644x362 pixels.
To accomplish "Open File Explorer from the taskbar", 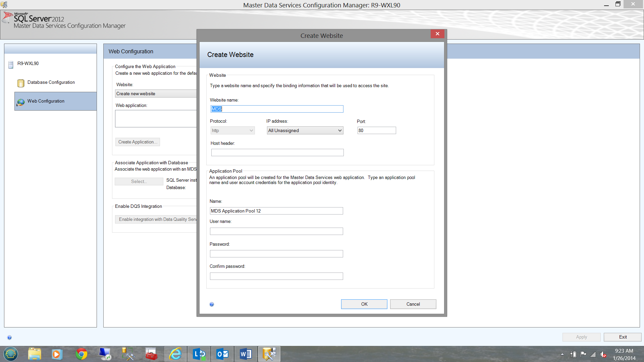I will [x=34, y=354].
